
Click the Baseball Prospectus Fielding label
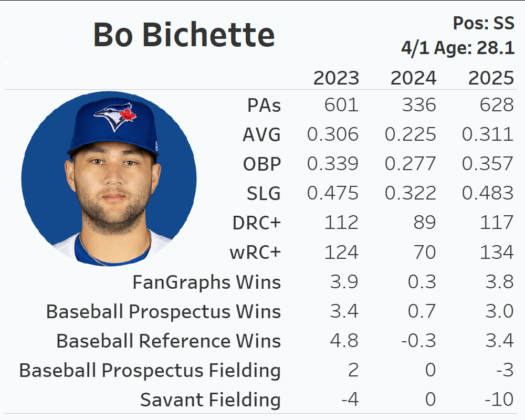point(150,371)
